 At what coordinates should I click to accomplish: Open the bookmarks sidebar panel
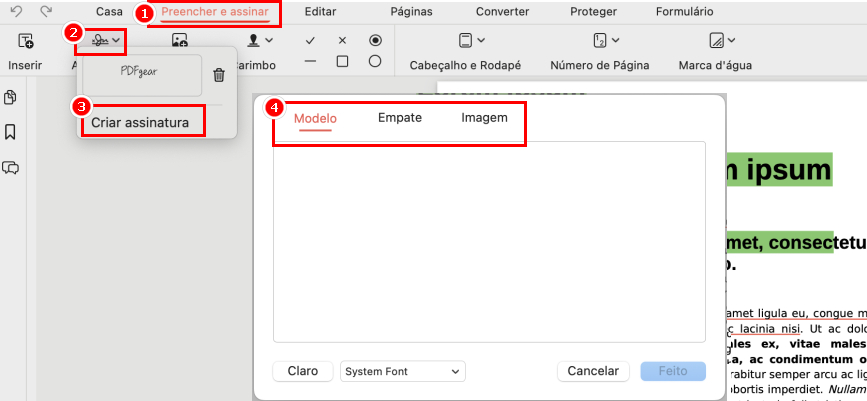point(11,132)
